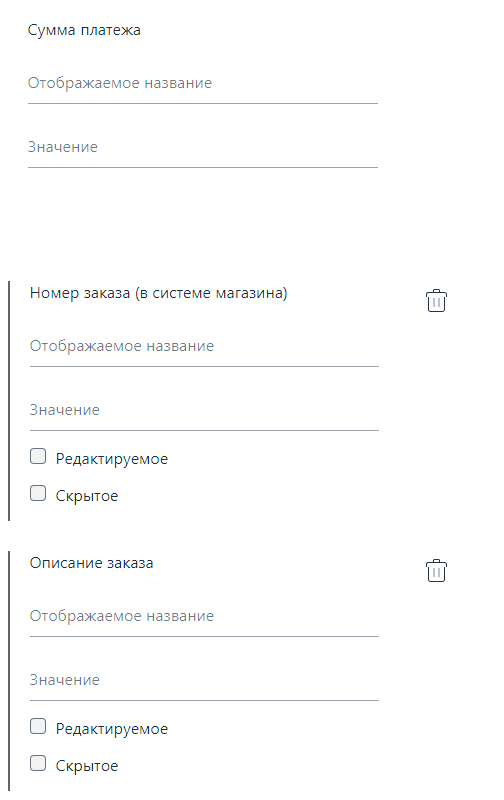Click Редактируемое label text in Описание заказа
The height and width of the screenshot is (800, 504).
click(112, 729)
